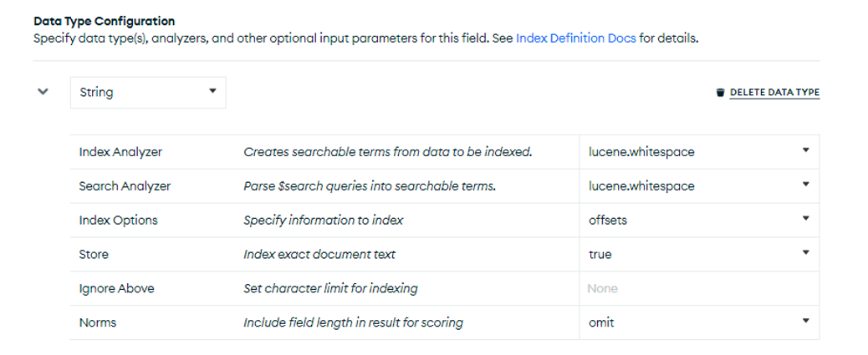
Task: Open the Index Definition Docs link
Action: coord(575,38)
